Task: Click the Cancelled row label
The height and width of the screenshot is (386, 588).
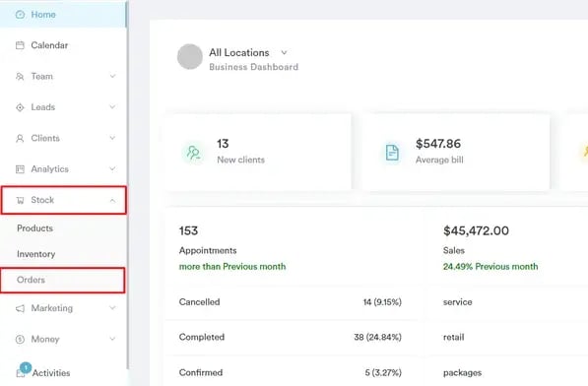Action: tap(200, 302)
